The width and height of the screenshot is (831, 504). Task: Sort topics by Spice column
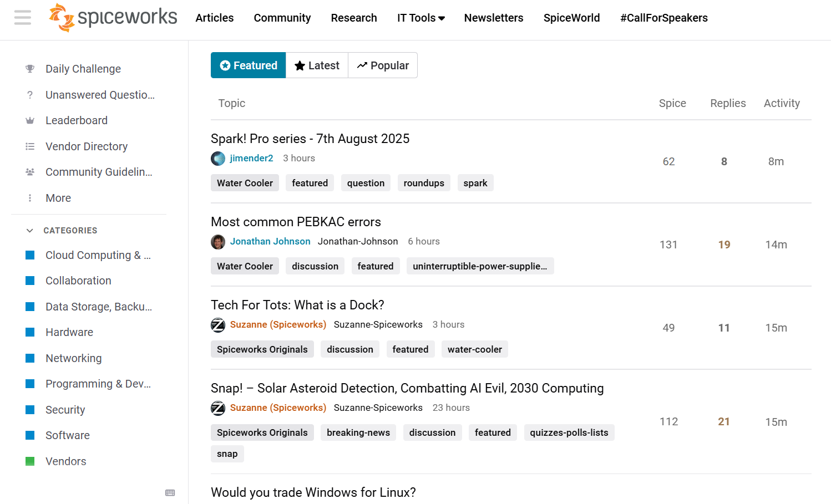point(672,103)
